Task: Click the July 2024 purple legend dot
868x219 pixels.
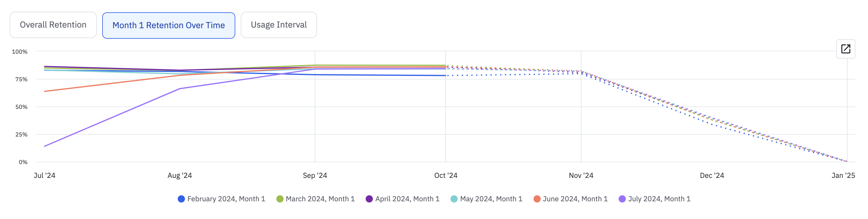Action: click(622, 199)
